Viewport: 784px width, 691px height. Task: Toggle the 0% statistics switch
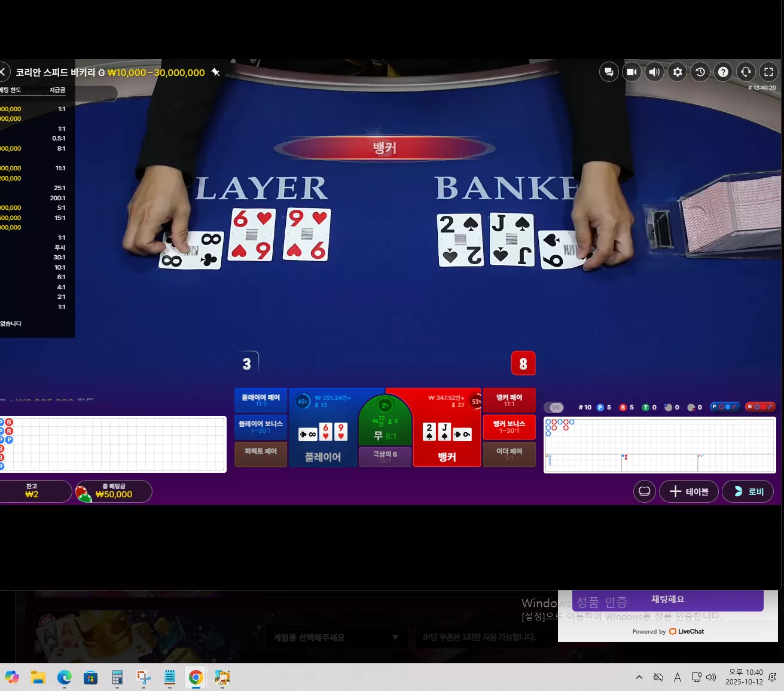554,408
